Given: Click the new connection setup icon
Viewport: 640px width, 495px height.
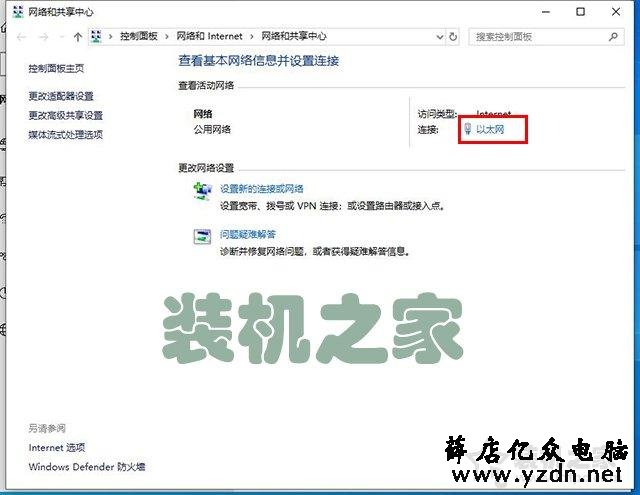Looking at the screenshot, I should [202, 191].
